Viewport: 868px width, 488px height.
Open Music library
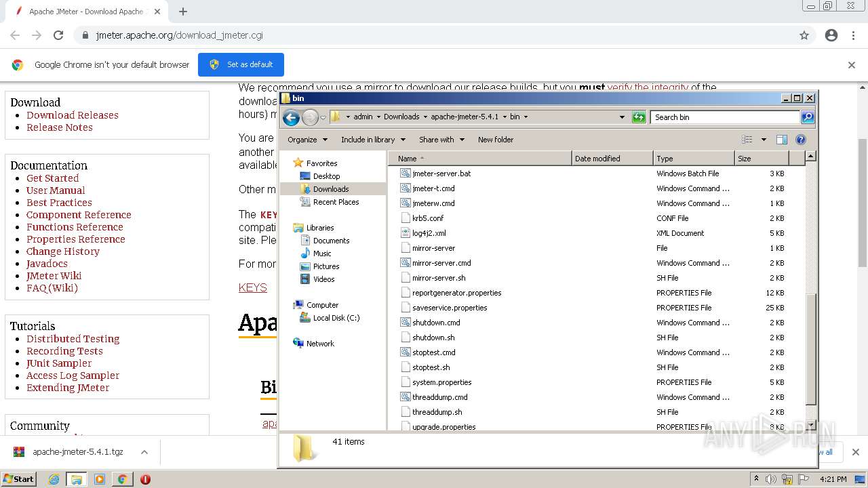pyautogui.click(x=322, y=253)
